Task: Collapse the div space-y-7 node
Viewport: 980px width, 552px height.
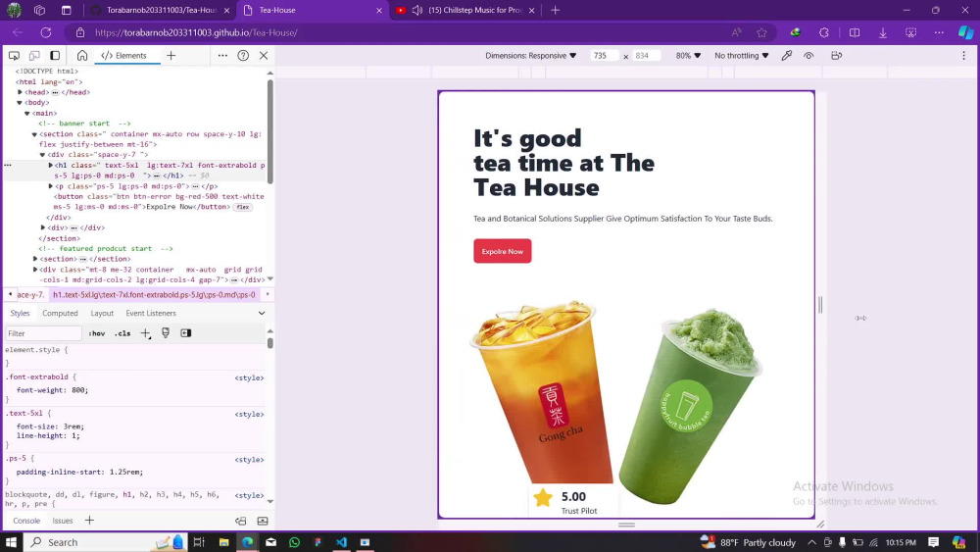Action: tap(42, 154)
